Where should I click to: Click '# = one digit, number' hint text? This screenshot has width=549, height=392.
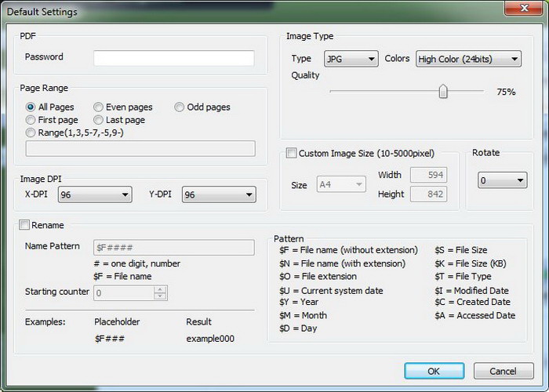coord(137,263)
